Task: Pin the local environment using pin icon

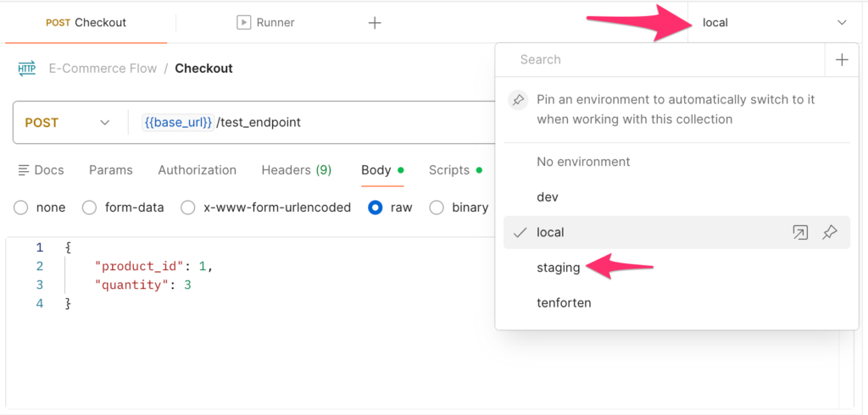Action: click(x=830, y=232)
